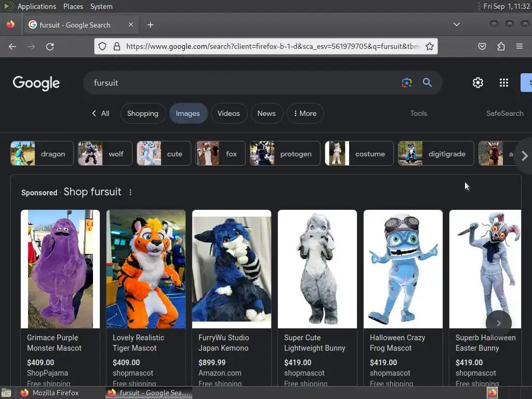This screenshot has height=399, width=532.
Task: Open the Superb Halloween Easter Bunny image
Action: (485, 269)
